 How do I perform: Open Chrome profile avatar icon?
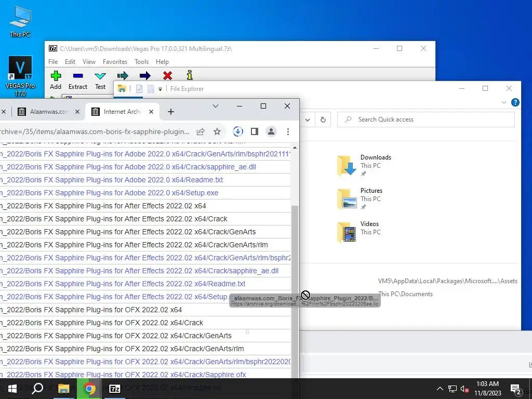tap(271, 131)
